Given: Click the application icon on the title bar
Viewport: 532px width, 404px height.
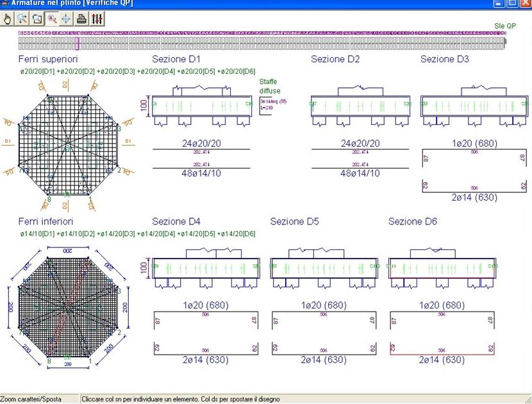Looking at the screenshot, I should click(4, 3).
